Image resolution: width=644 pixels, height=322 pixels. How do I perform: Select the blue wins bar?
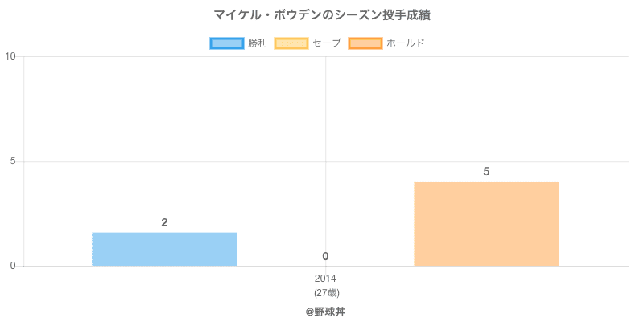tap(164, 250)
